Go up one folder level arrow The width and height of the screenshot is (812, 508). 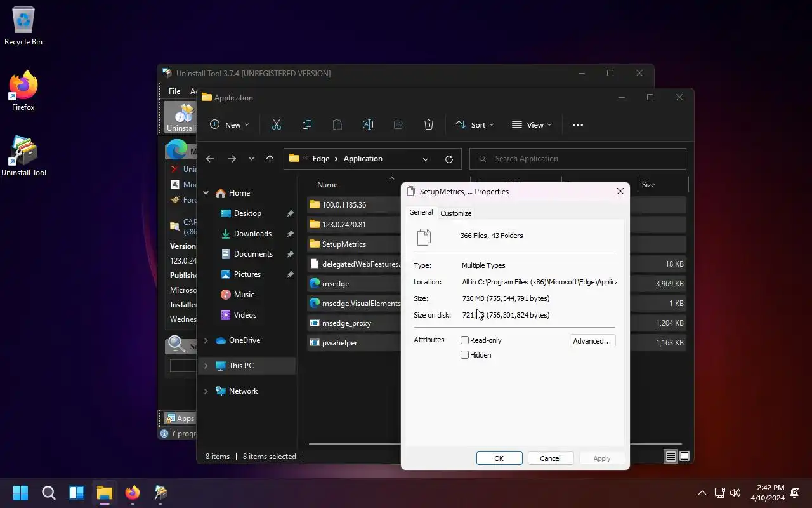click(270, 159)
